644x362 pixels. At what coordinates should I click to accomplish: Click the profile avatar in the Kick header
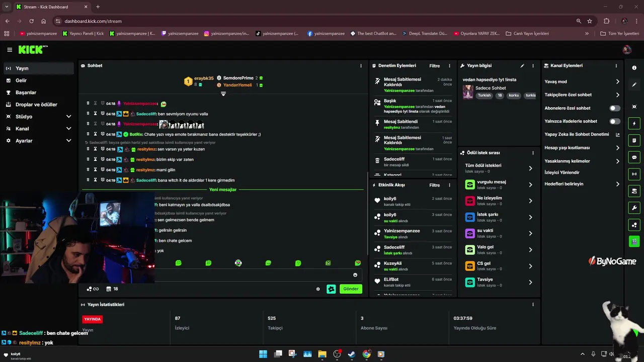pyautogui.click(x=626, y=49)
